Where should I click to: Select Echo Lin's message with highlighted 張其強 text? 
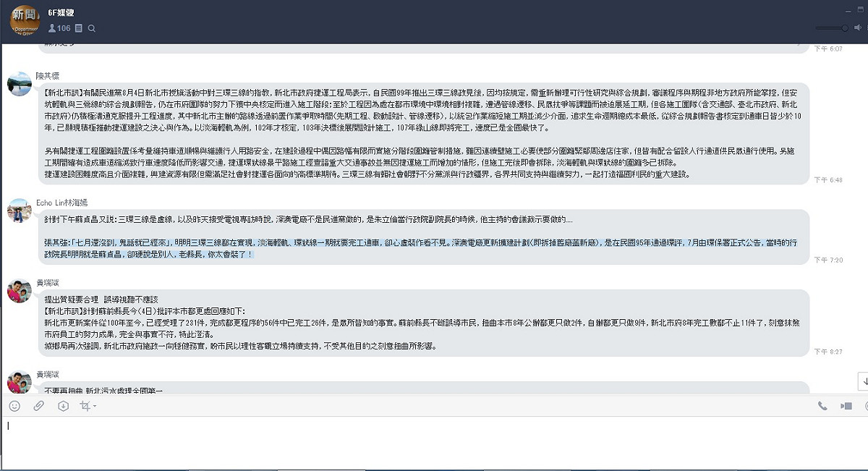[424, 237]
